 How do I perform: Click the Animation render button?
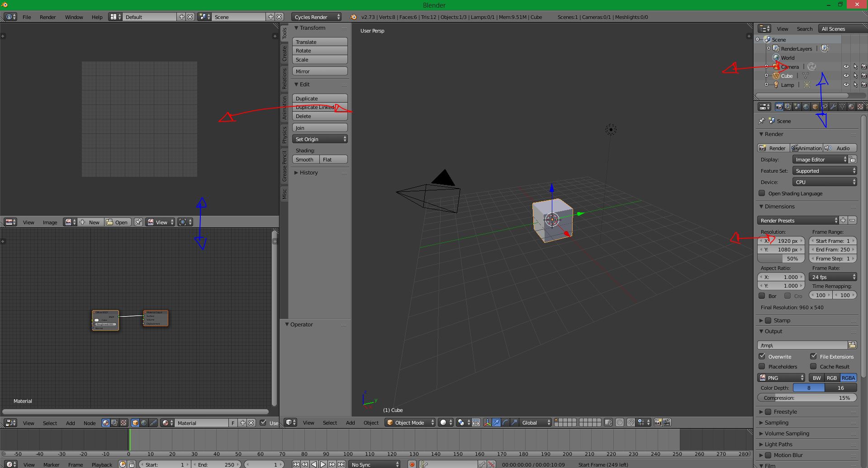(806, 148)
